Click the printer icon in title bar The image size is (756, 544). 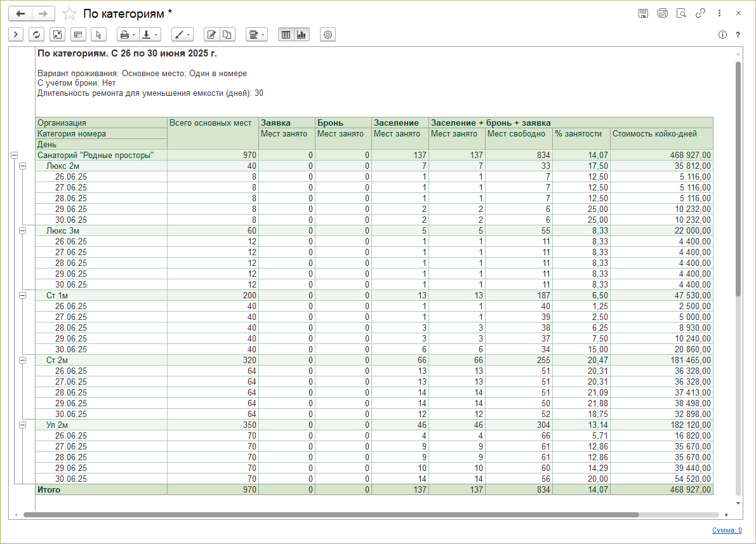point(662,13)
